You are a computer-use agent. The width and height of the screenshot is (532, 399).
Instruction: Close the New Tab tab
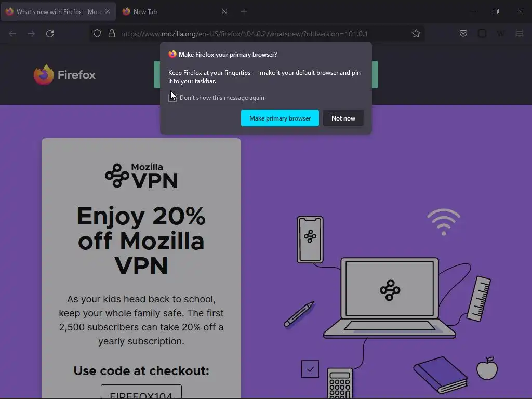coord(224,11)
